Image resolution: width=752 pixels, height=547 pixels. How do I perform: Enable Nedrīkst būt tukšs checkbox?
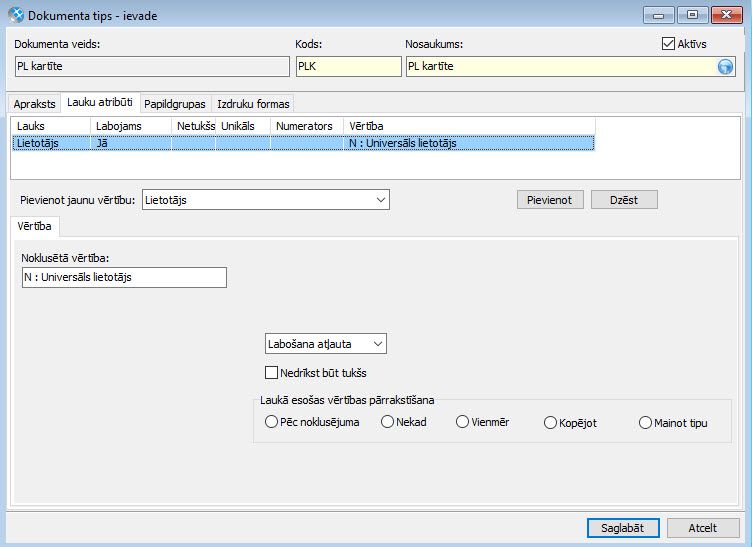tap(271, 372)
